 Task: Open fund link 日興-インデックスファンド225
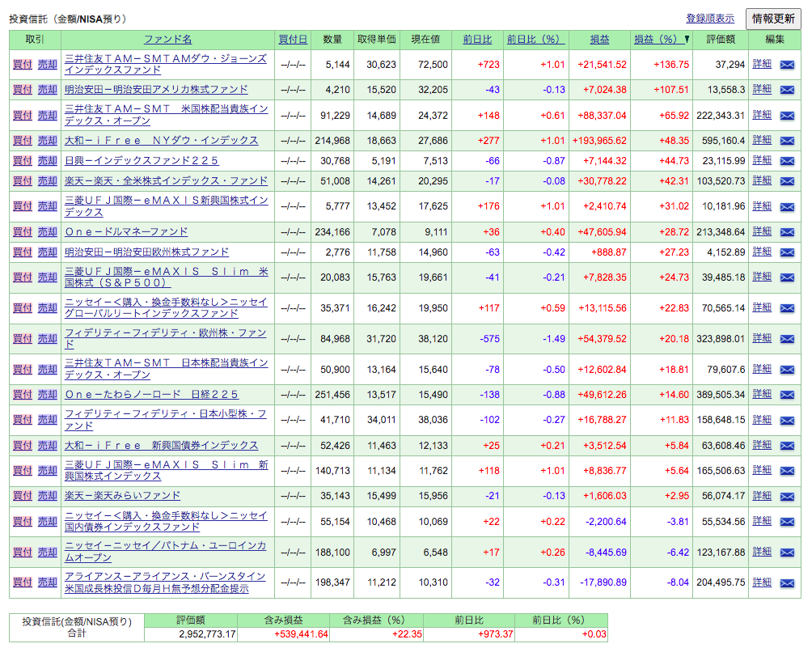pos(142,160)
